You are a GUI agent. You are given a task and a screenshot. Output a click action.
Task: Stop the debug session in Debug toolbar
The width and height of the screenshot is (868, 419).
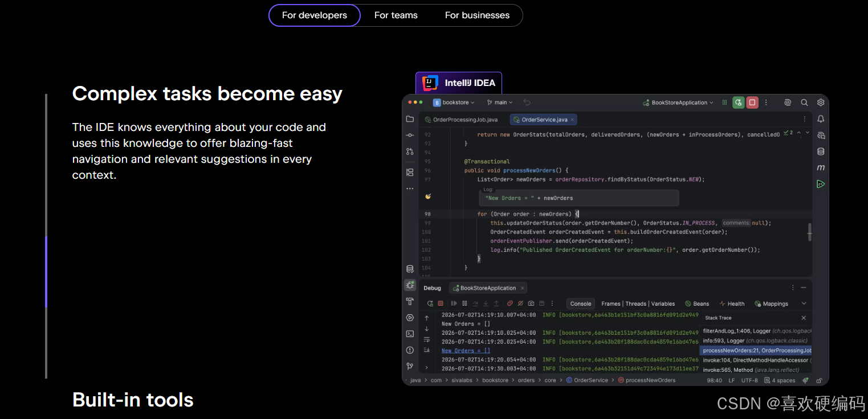[x=441, y=303]
